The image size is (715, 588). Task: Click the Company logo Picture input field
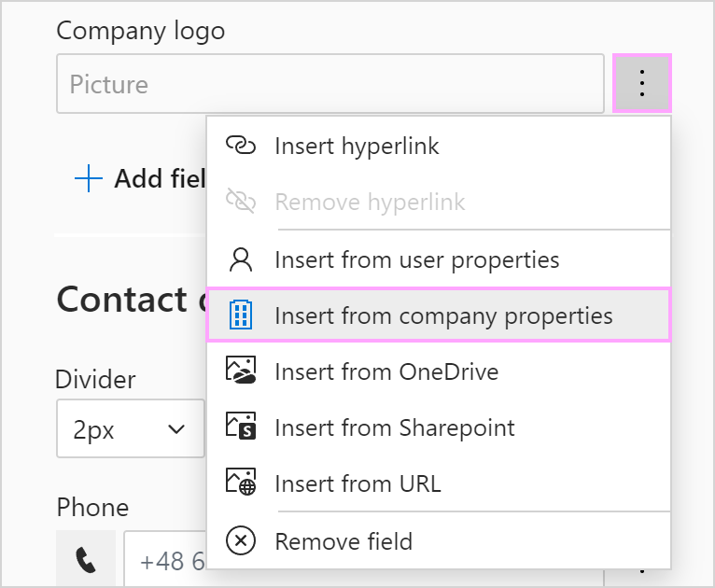pos(330,84)
